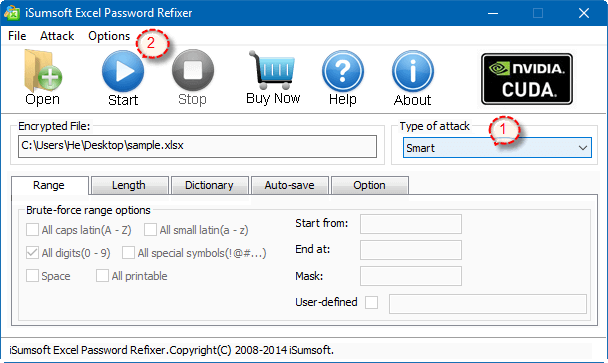
Task: Click the Mask input field
Action: point(411,276)
